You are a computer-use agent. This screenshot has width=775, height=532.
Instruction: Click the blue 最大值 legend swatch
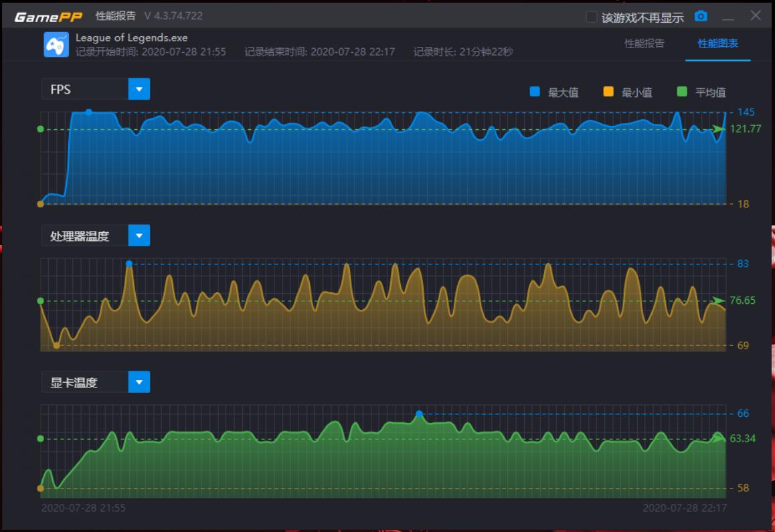tap(534, 92)
